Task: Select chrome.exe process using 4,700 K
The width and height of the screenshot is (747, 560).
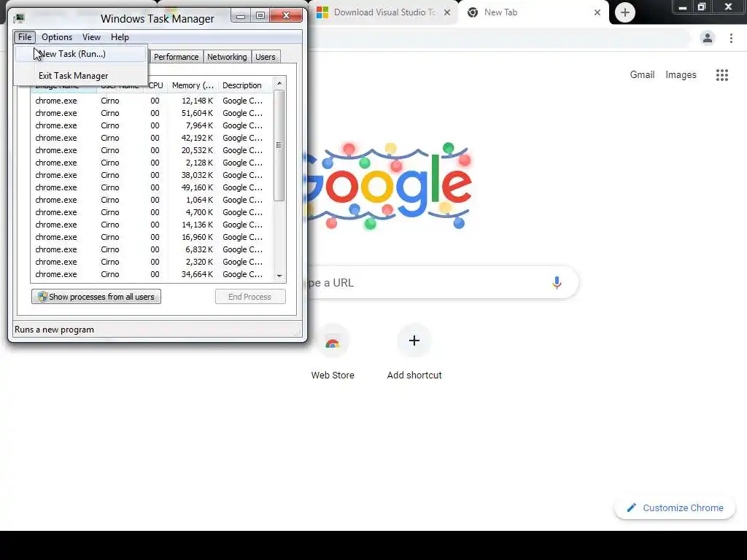Action: click(152, 212)
